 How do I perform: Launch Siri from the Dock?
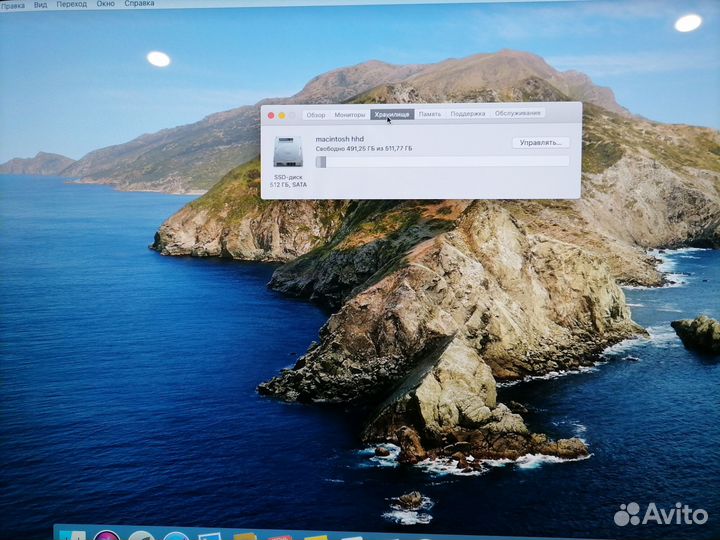[x=107, y=536]
